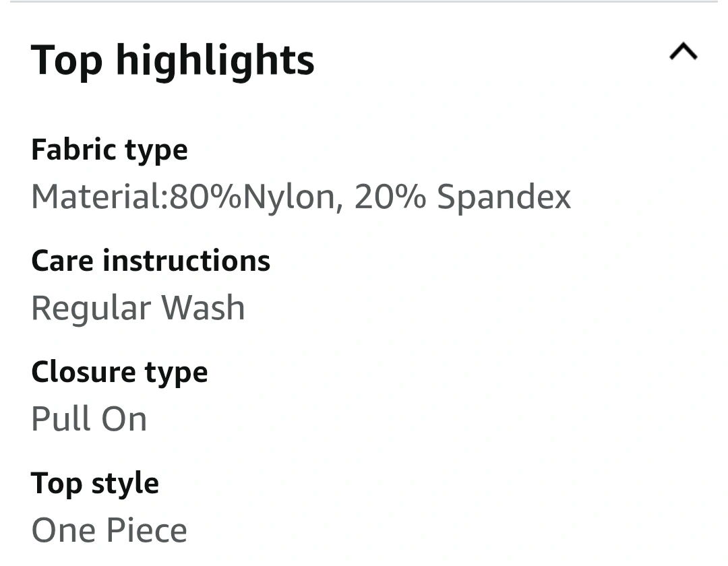Click the word highlights in heading

pos(214,61)
